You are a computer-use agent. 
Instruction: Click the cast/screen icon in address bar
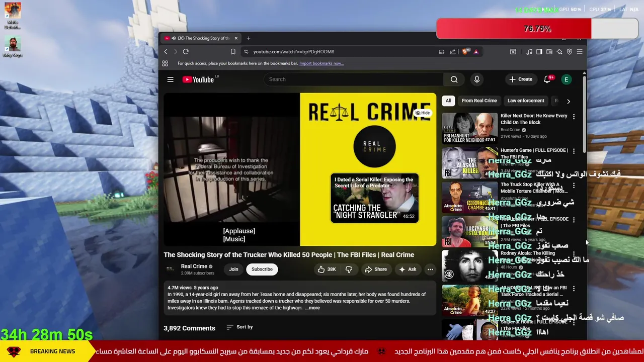441,52
